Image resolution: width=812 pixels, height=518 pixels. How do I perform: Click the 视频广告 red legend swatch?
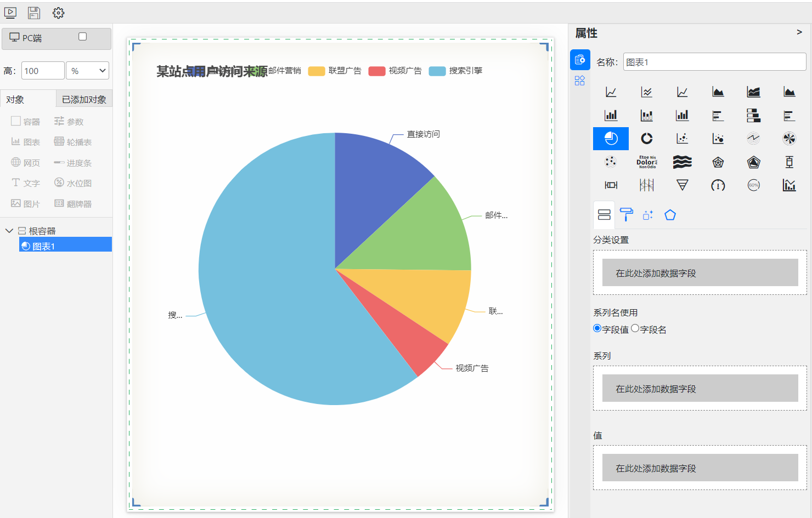(377, 71)
